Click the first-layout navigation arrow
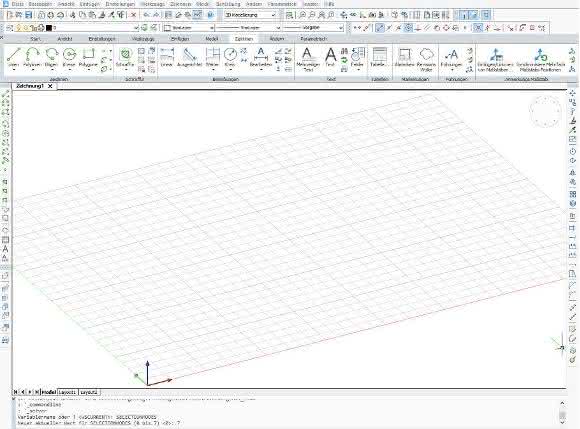 (x=16, y=392)
